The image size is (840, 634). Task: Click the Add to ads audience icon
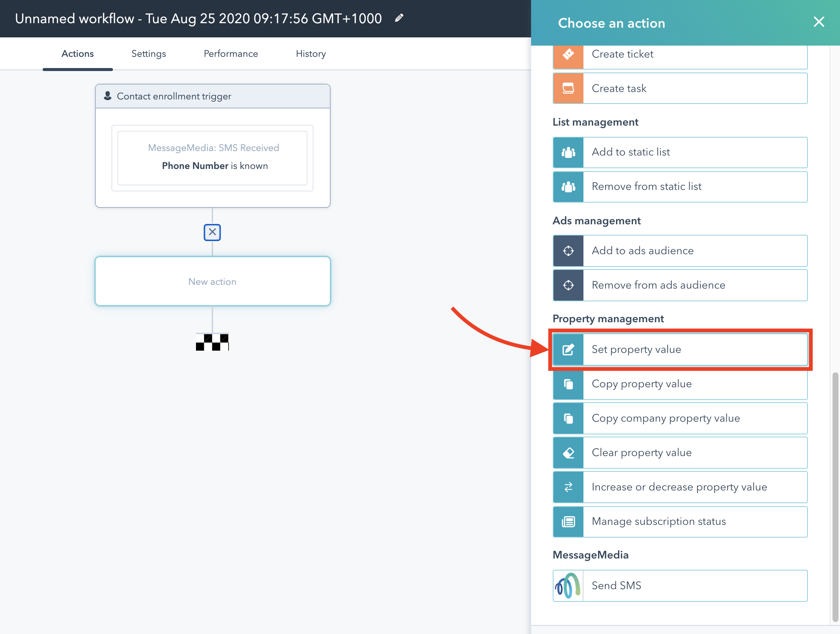(x=568, y=250)
